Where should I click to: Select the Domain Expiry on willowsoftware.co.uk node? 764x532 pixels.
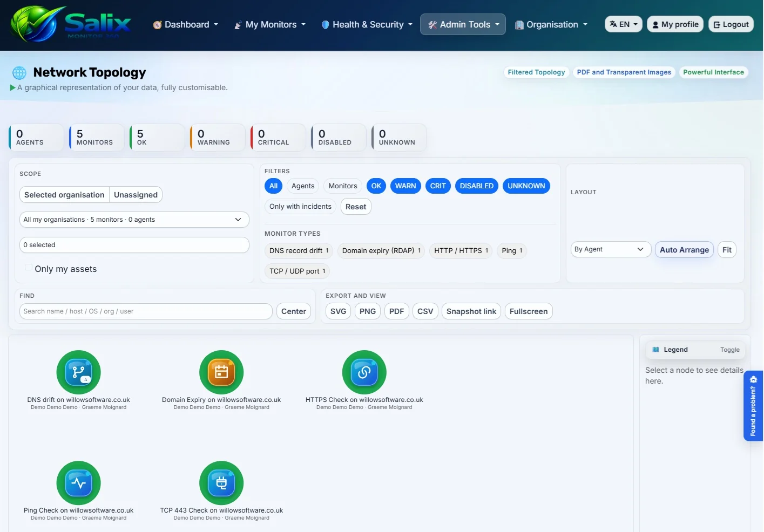221,372
